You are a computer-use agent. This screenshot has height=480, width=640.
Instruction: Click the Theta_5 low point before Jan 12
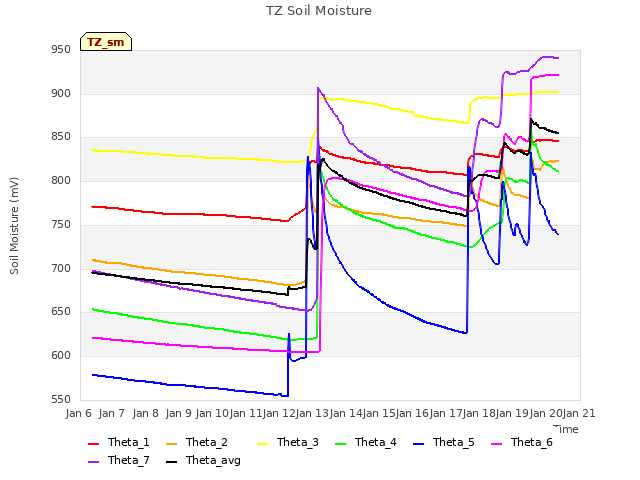pyautogui.click(x=287, y=396)
